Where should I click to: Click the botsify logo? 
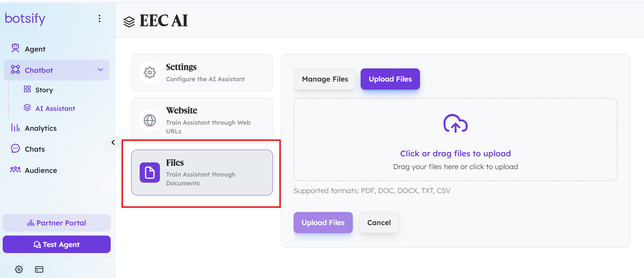click(x=25, y=19)
